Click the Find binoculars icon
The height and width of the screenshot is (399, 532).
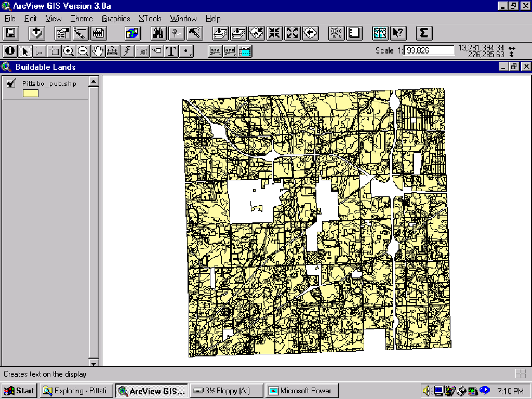click(158, 33)
